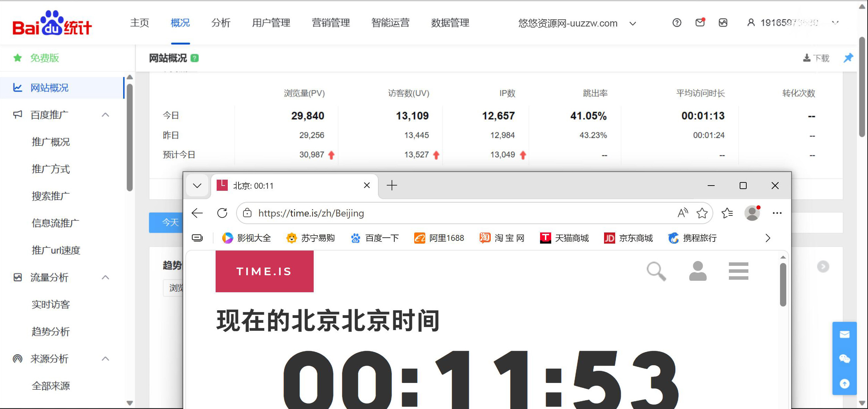Click the WeChat floating sidebar icon
This screenshot has height=409, width=868.
pos(844,359)
